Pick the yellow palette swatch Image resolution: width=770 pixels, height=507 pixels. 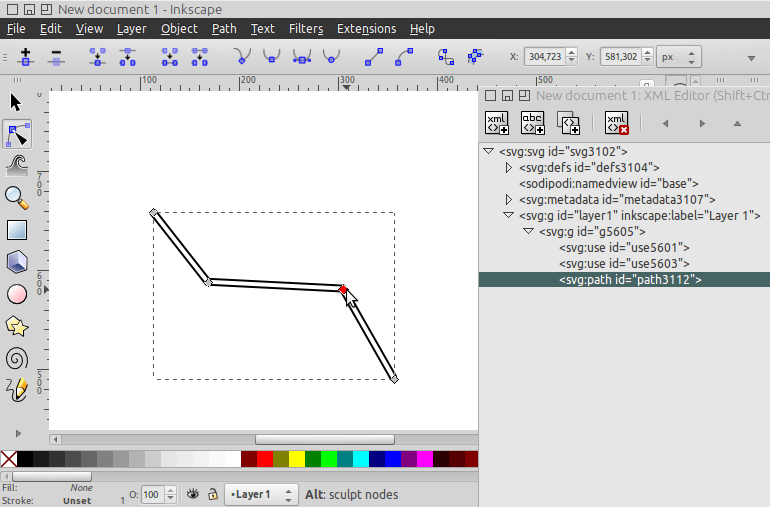click(x=297, y=459)
